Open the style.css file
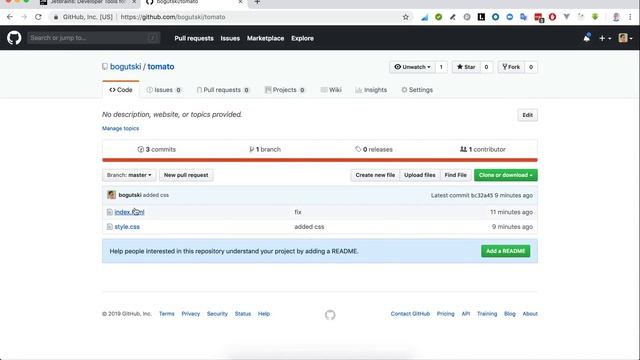The width and height of the screenshot is (640, 360). tap(127, 227)
